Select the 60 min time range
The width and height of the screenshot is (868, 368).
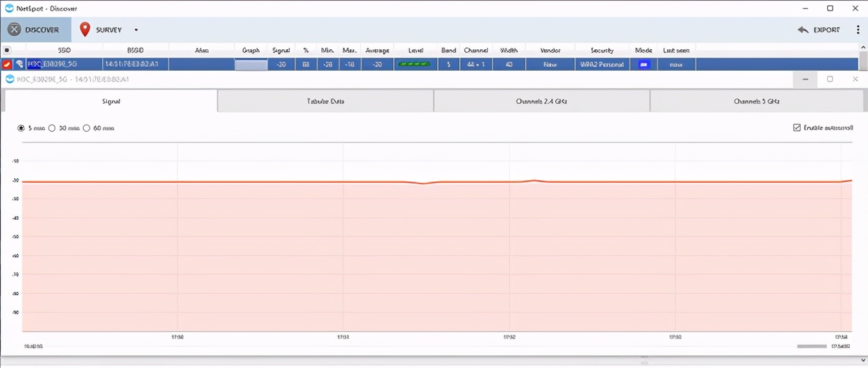tap(86, 128)
